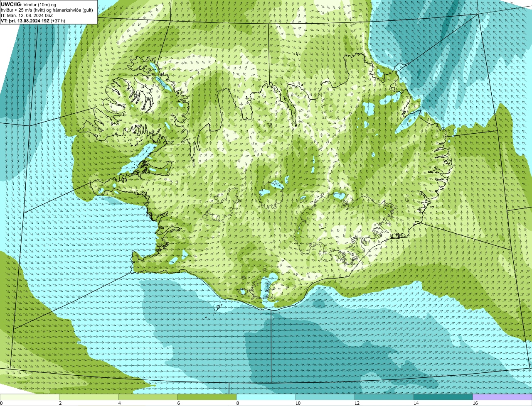Click the legend tick label '14'
Screen dimensions: 532x406
pos(416,403)
